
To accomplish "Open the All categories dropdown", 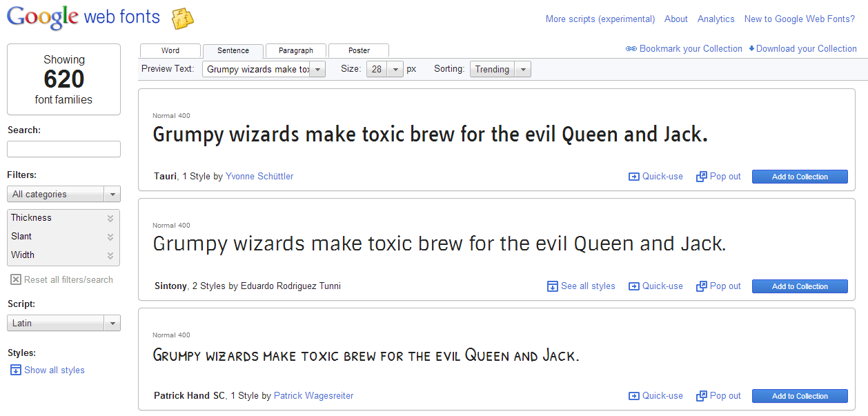I will pos(63,195).
